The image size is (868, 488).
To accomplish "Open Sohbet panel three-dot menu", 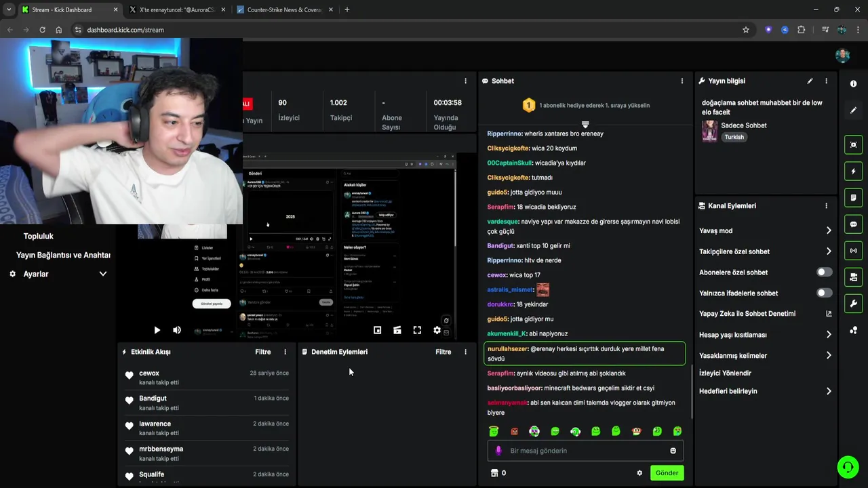I will pyautogui.click(x=682, y=81).
